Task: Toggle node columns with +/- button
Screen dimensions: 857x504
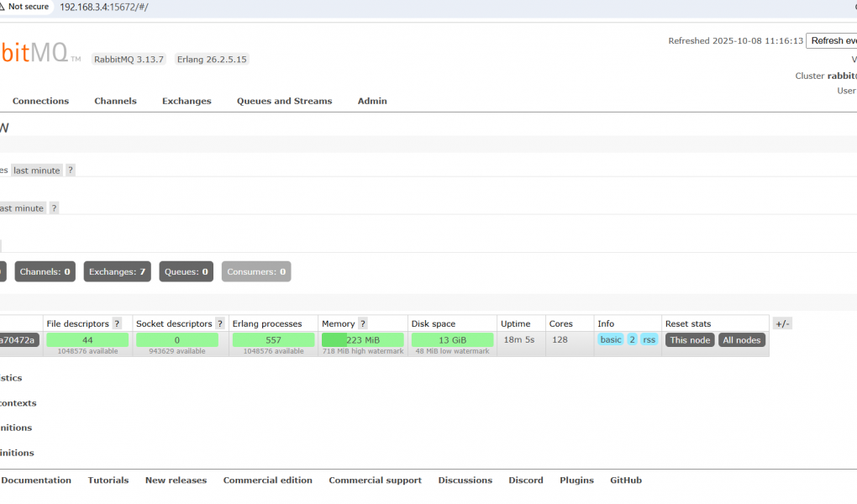Action: click(781, 323)
